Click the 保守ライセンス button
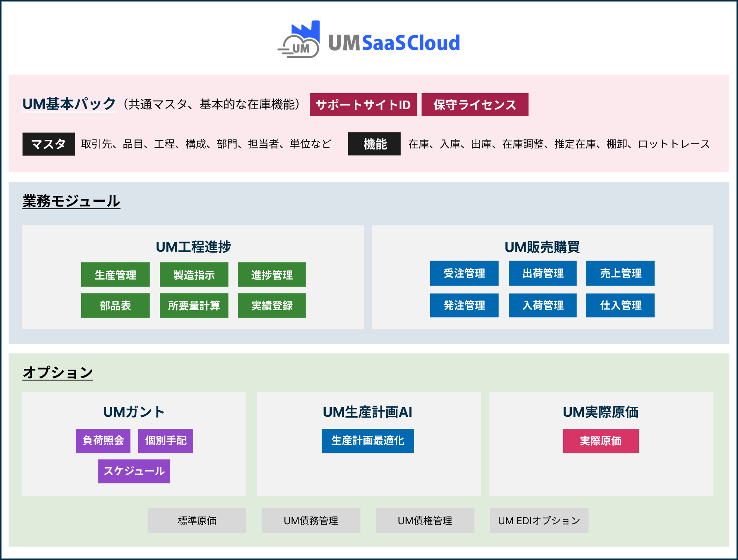 (x=475, y=105)
